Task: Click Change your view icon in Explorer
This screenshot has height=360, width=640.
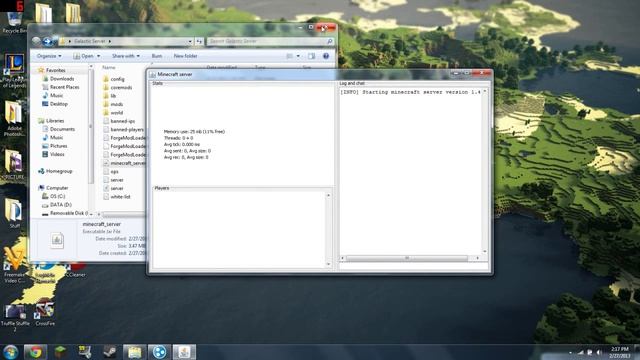Action: pos(289,56)
